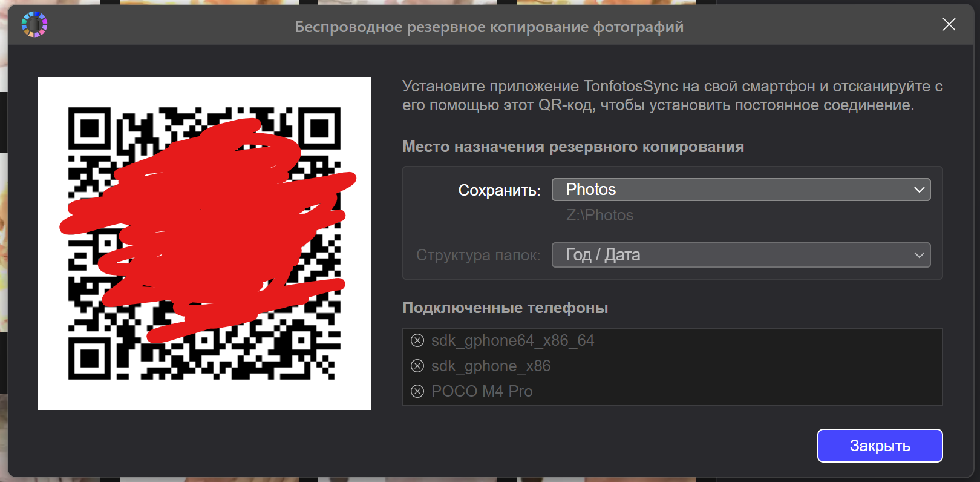
Task: Click the Подключенные телефоны heading
Action: pyautogui.click(x=505, y=308)
